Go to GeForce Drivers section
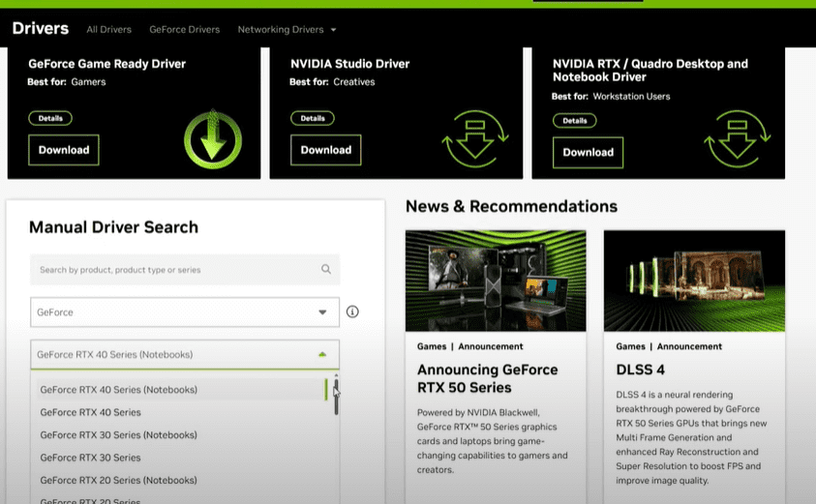Viewport: 816px width, 504px height. click(184, 29)
